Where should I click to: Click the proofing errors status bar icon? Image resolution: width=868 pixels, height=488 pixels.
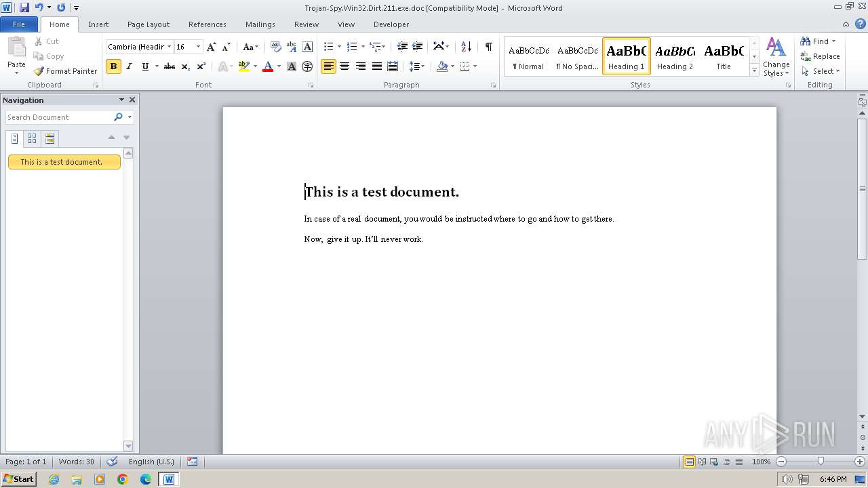[x=113, y=462]
